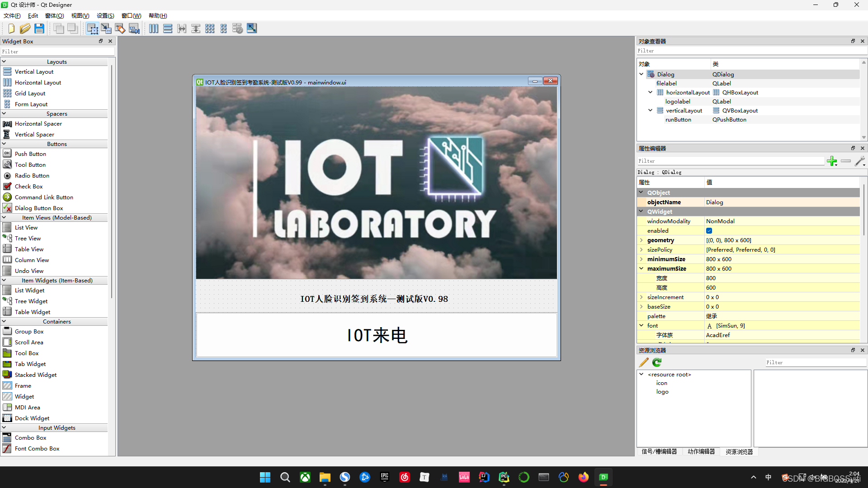
Task: Click the Lay Out Horizontally toolbar icon
Action: [x=154, y=28]
